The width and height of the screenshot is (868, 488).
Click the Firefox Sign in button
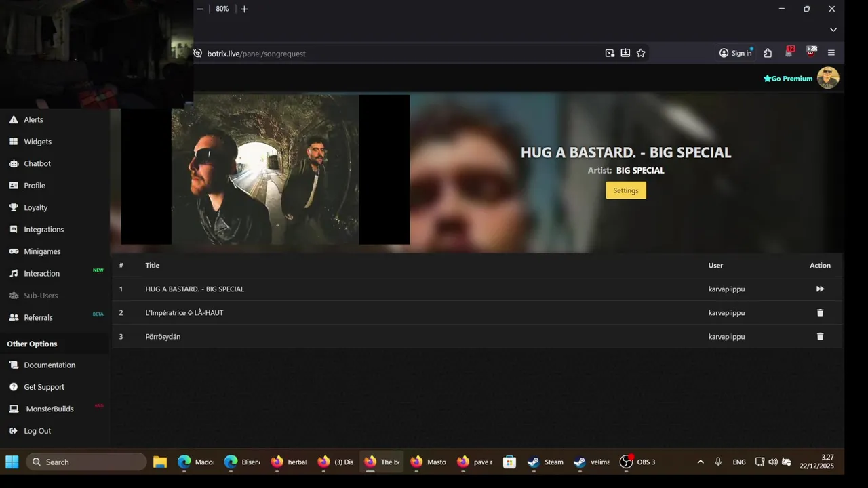tap(736, 53)
